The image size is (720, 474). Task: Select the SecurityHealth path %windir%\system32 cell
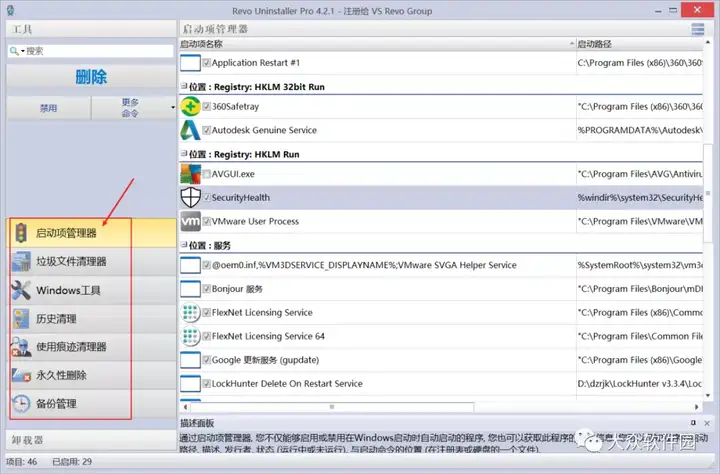[640, 198]
